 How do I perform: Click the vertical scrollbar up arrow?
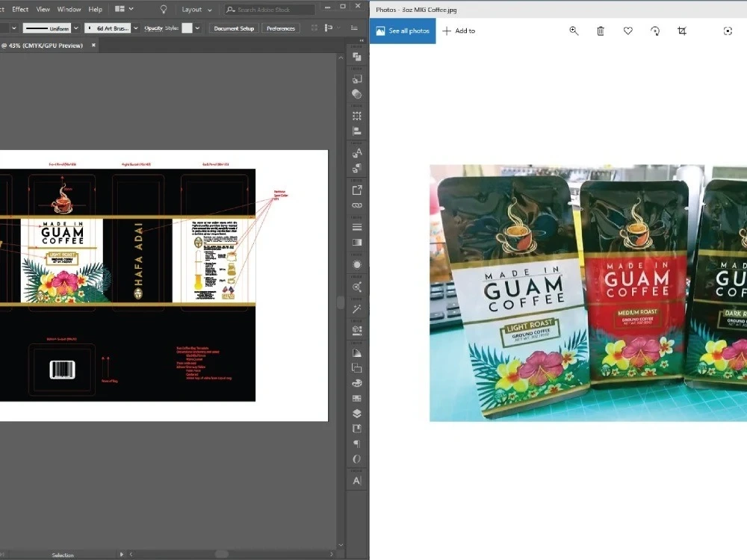(x=341, y=57)
